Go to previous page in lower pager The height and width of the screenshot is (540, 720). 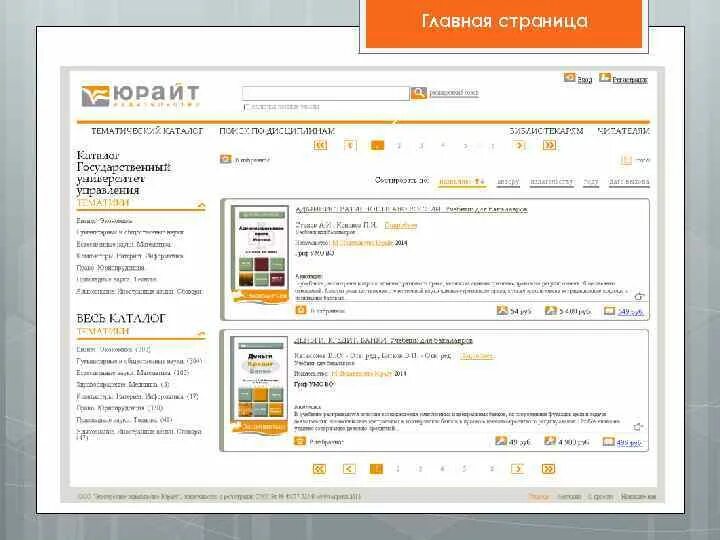[x=349, y=469]
